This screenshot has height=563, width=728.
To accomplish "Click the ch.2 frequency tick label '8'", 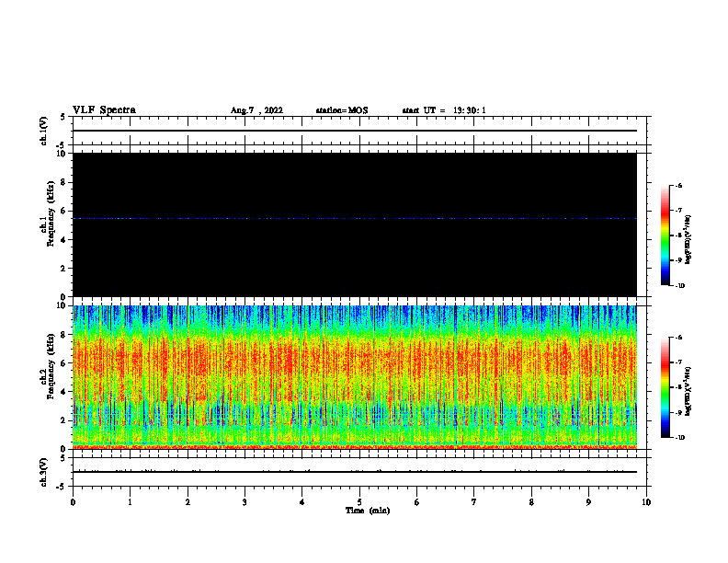I will point(63,335).
